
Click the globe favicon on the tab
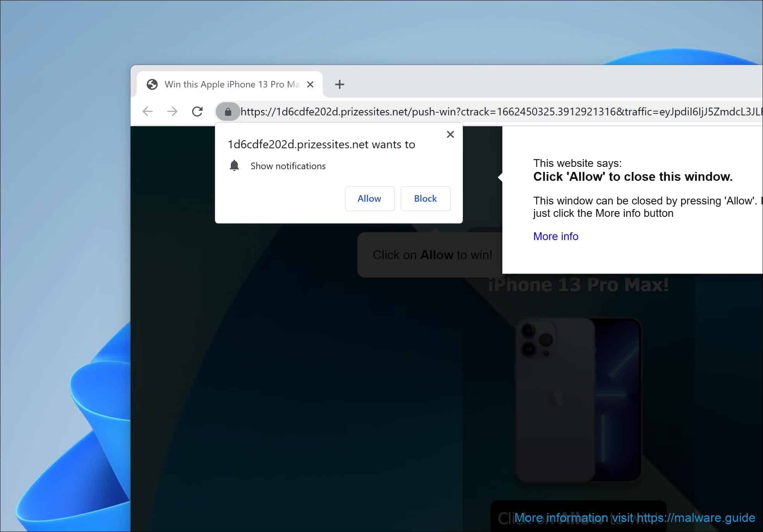[x=152, y=84]
